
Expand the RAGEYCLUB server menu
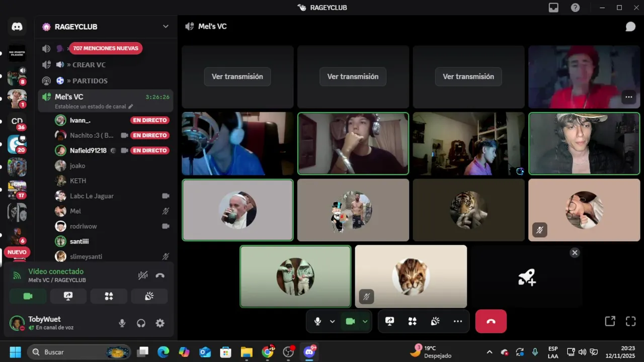coord(166,27)
